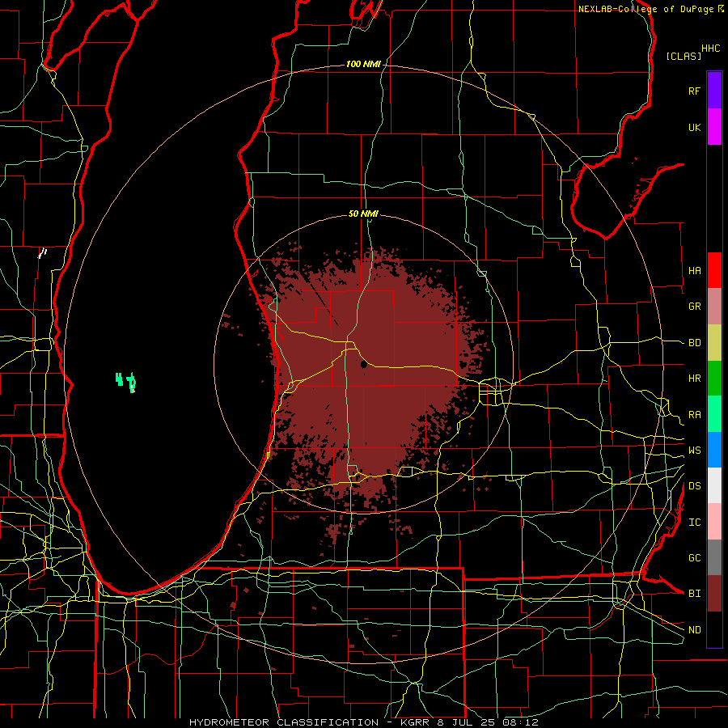Click the HA legend label

[694, 271]
